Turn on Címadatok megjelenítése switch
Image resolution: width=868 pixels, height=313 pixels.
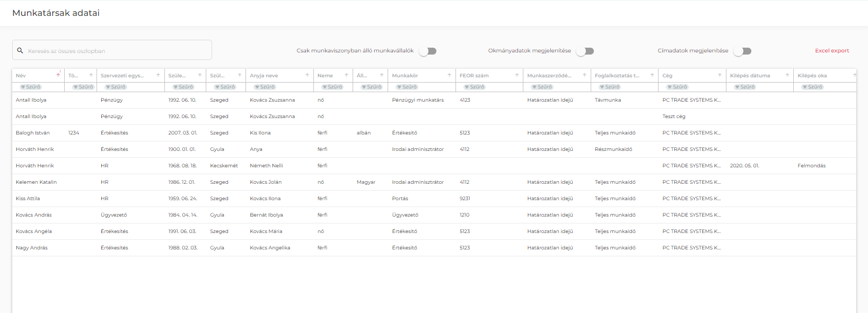point(743,51)
